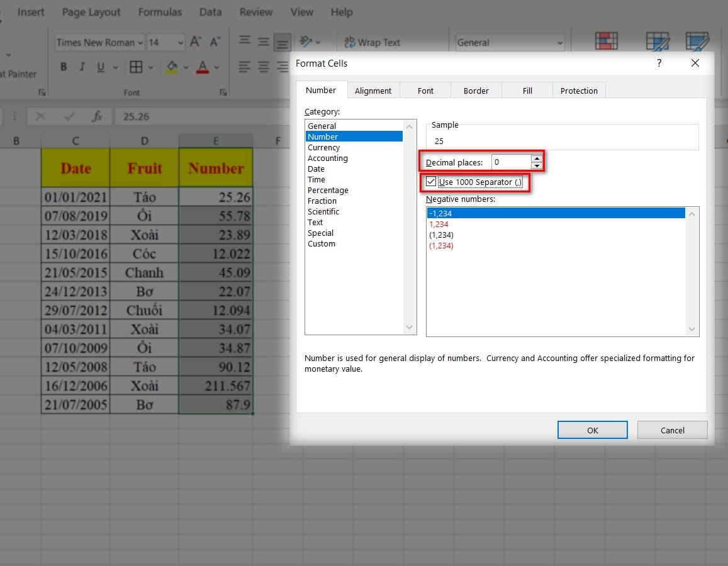Switch to the Protection tab in Format Cells
728x566 pixels.
tap(579, 91)
